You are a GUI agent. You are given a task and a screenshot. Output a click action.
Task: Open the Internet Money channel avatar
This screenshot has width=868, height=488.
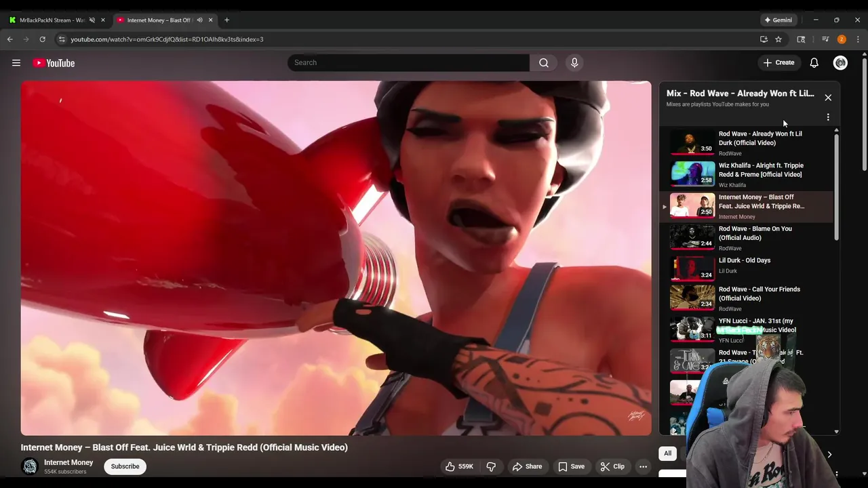[x=30, y=466]
